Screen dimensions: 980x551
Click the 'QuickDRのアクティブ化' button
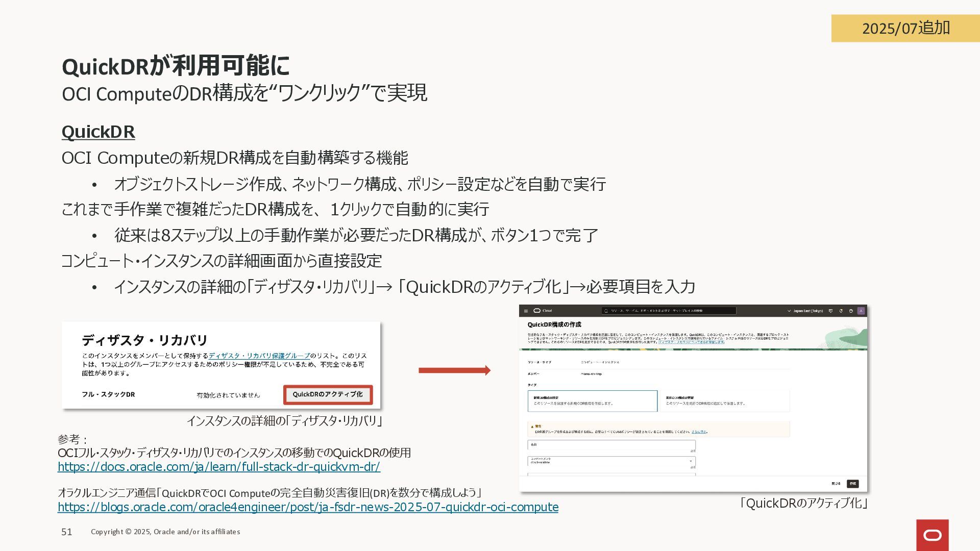(328, 394)
